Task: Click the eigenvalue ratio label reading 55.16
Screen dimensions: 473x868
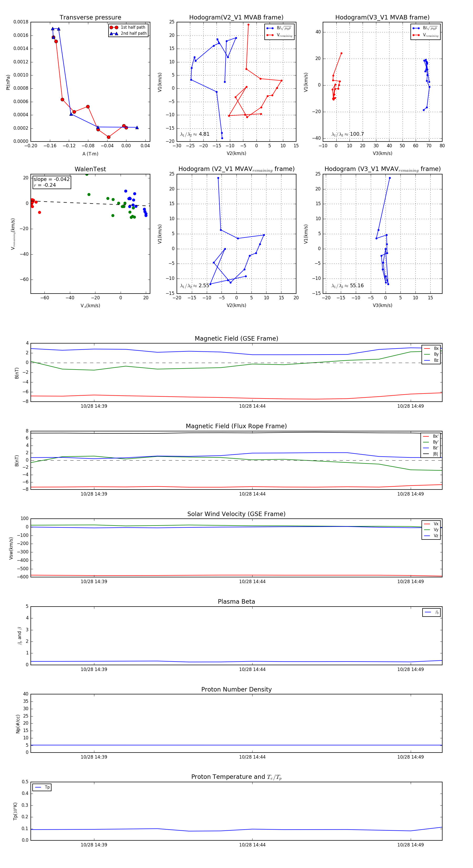Action: tap(347, 286)
